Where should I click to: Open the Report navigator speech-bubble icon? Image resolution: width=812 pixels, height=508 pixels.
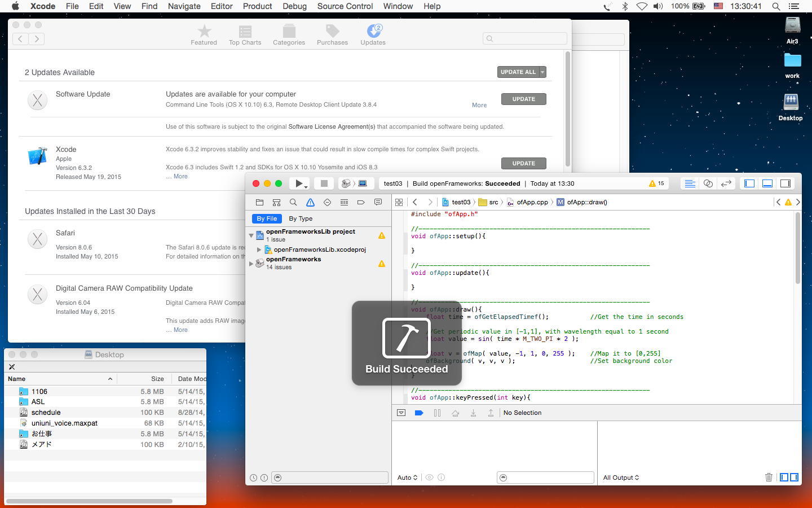[x=378, y=202]
